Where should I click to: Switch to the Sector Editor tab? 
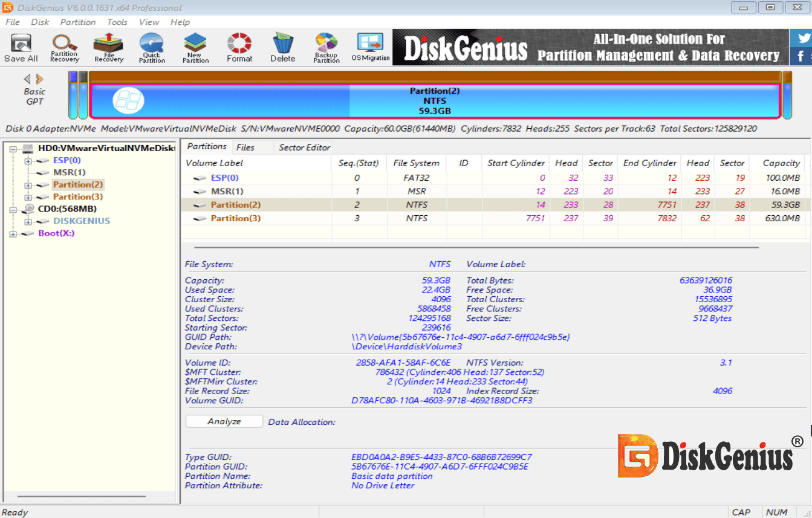point(305,147)
